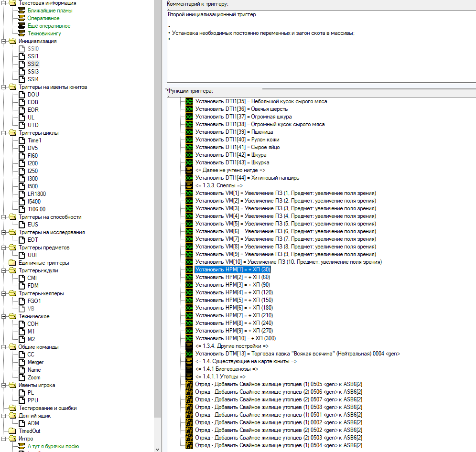Open the Merger trigger

(x=35, y=362)
